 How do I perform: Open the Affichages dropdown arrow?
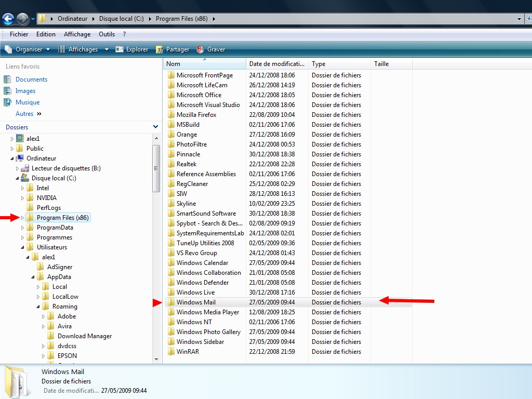(107, 49)
